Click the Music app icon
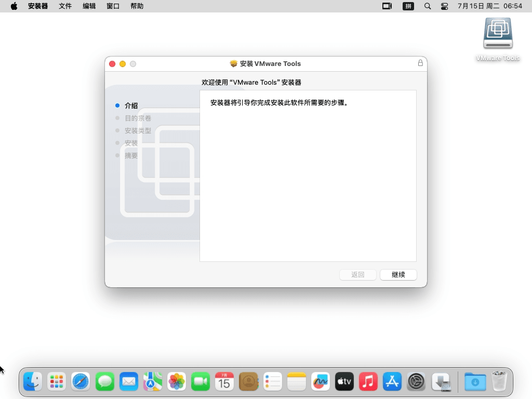The image size is (532, 399). [368, 382]
